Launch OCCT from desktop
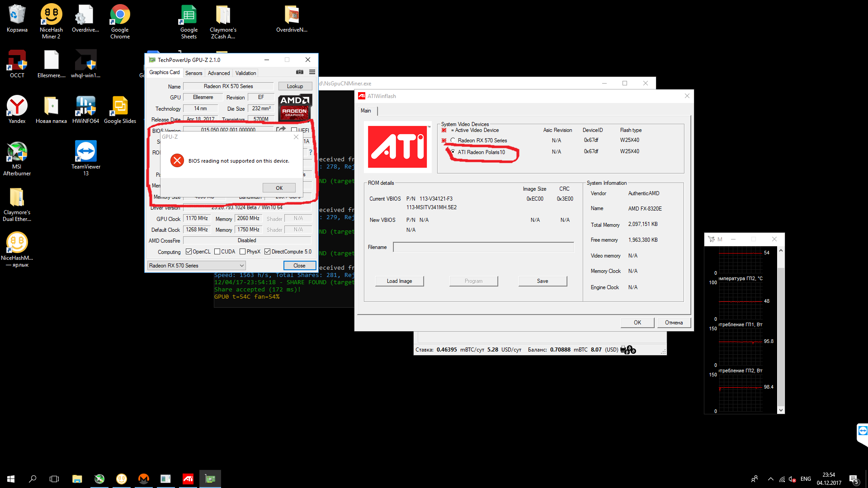 tap(17, 64)
